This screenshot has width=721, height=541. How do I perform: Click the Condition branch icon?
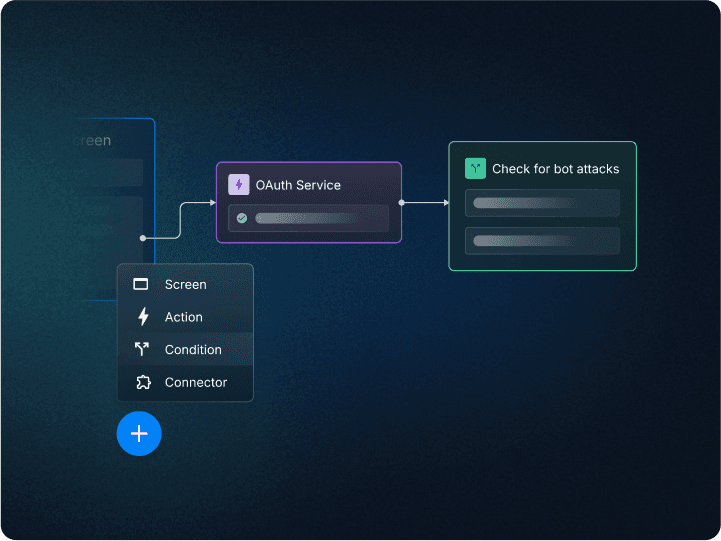coord(141,350)
